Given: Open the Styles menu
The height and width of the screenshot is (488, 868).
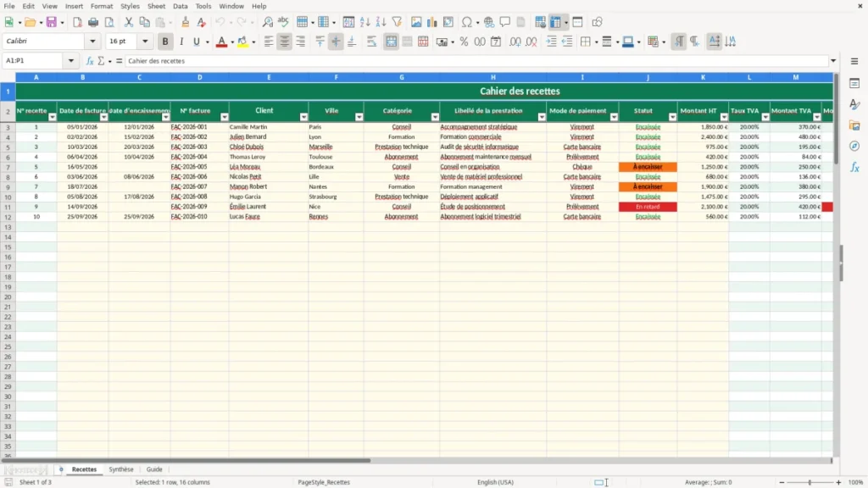Looking at the screenshot, I should pos(130,6).
